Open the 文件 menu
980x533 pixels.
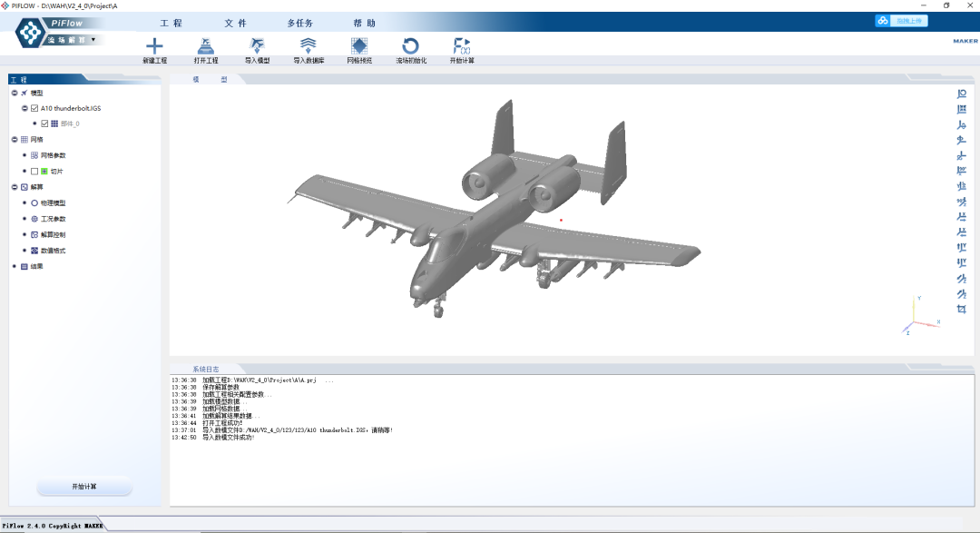pyautogui.click(x=236, y=23)
